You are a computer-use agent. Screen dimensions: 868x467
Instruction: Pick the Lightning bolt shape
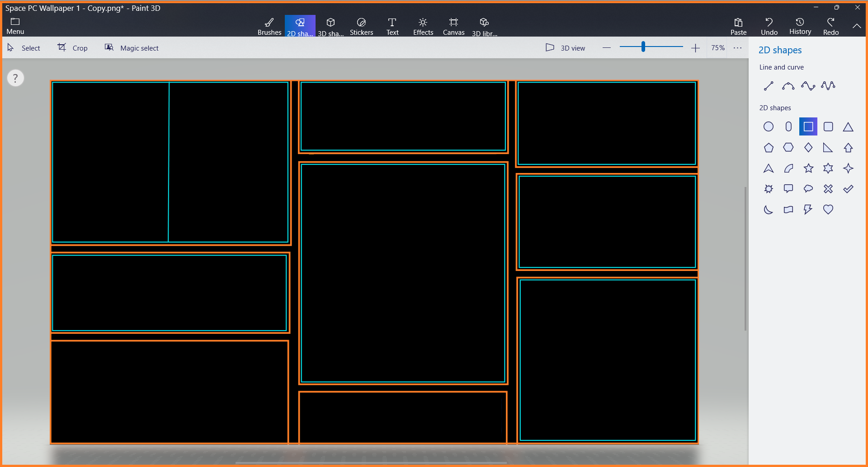pos(808,210)
